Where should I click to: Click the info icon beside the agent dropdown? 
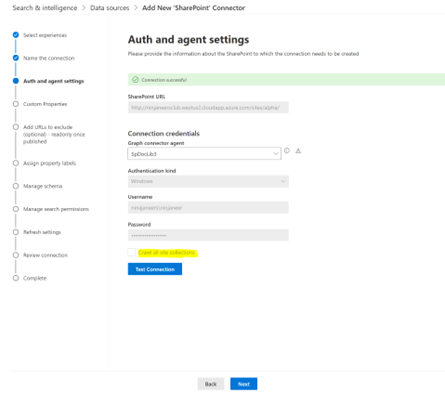(x=287, y=151)
